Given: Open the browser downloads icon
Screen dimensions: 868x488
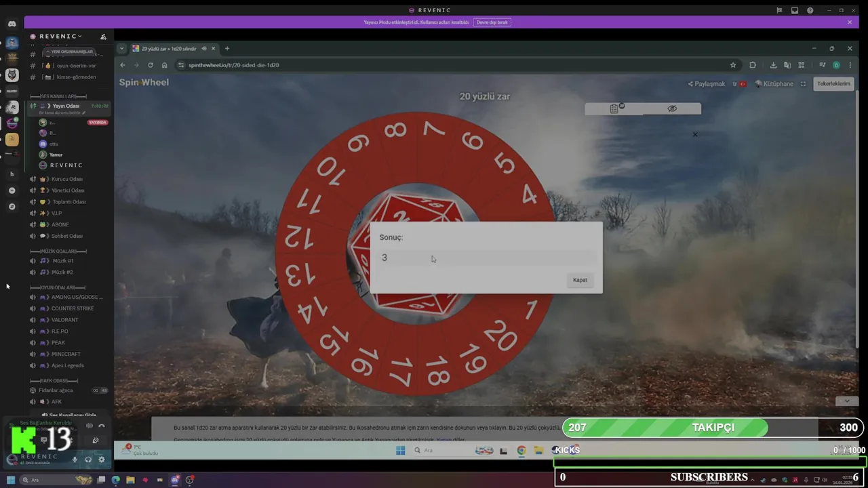Looking at the screenshot, I should [773, 65].
